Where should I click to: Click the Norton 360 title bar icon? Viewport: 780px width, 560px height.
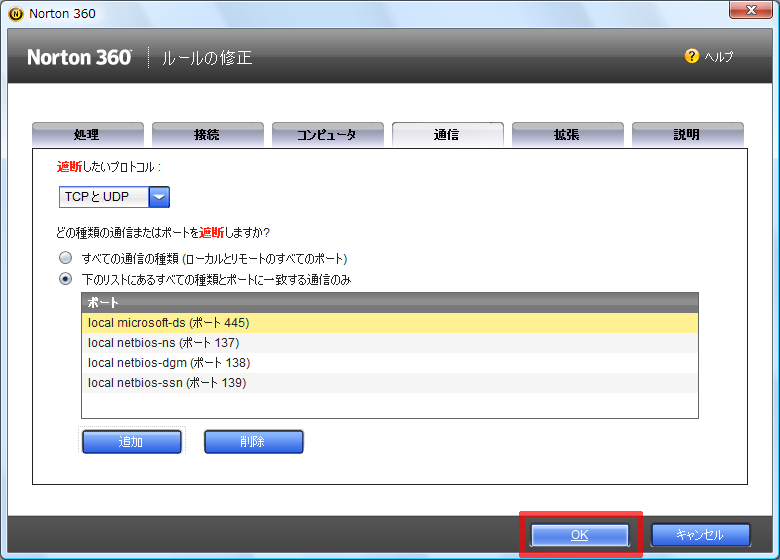pyautogui.click(x=14, y=13)
